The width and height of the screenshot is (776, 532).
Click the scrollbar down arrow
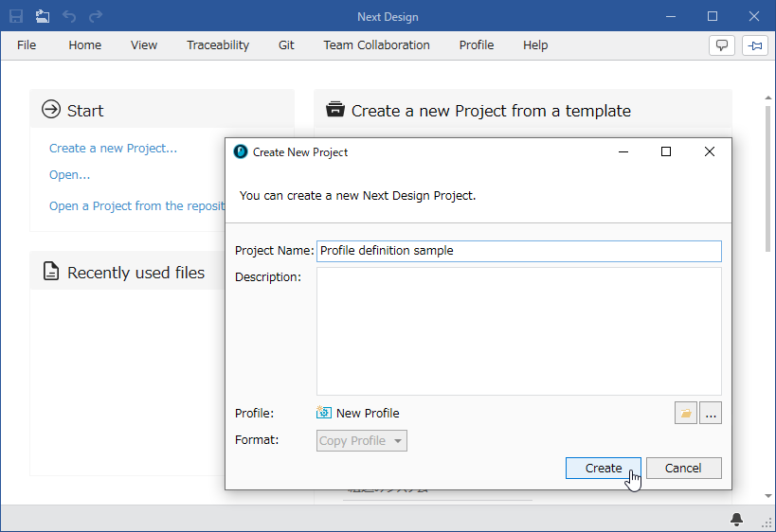[768, 495]
